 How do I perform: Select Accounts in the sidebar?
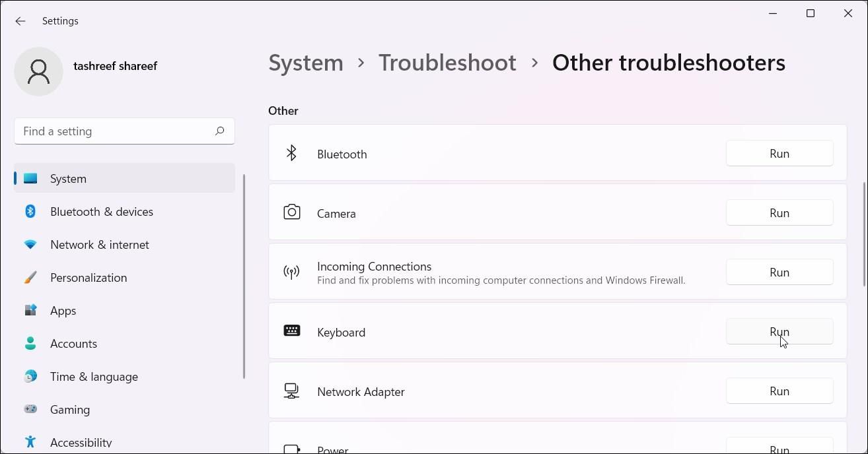click(73, 343)
